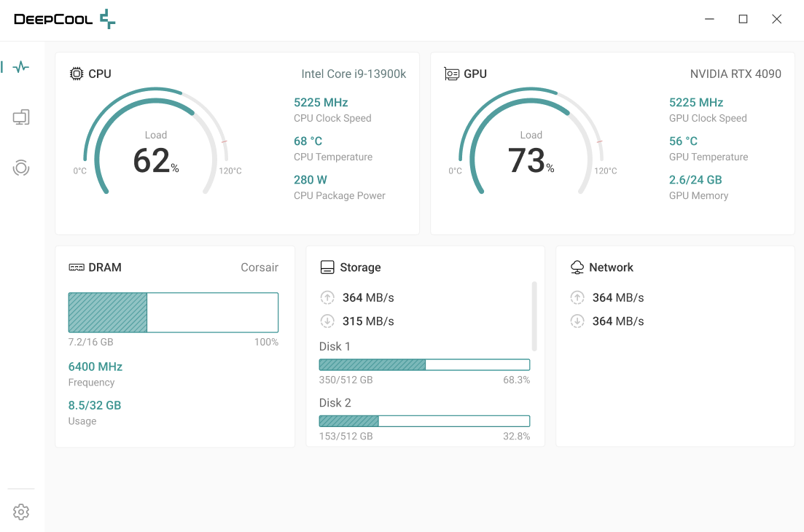Click the Network download arrow icon
Viewport: 804px width, 532px height.
point(577,321)
